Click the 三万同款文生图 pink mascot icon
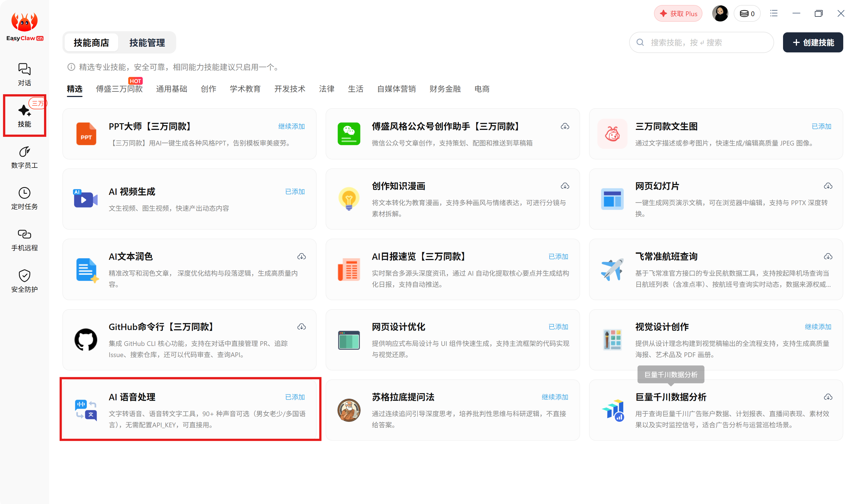Image resolution: width=853 pixels, height=504 pixels. point(612,134)
